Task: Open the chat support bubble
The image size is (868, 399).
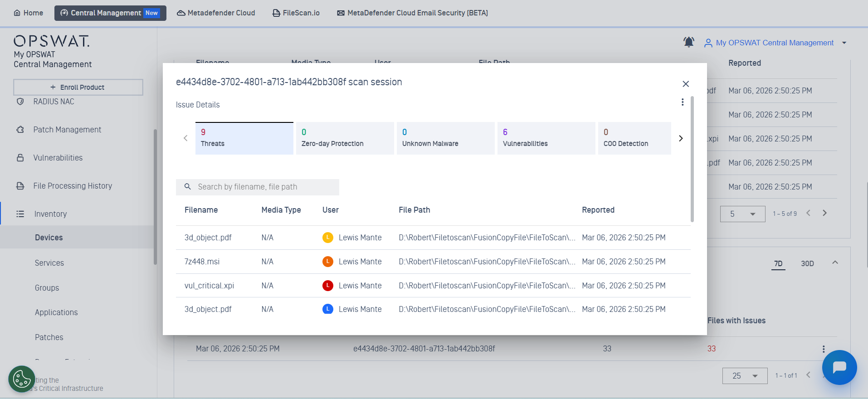Action: pos(839,367)
